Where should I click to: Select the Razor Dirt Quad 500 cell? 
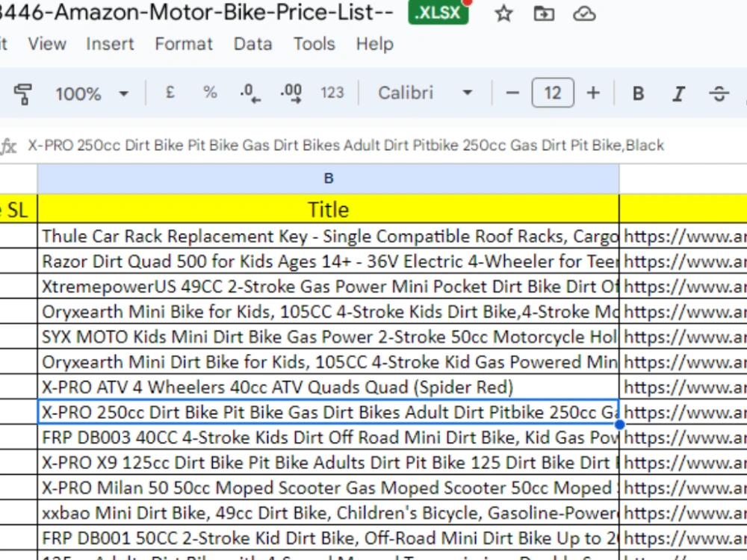point(328,261)
